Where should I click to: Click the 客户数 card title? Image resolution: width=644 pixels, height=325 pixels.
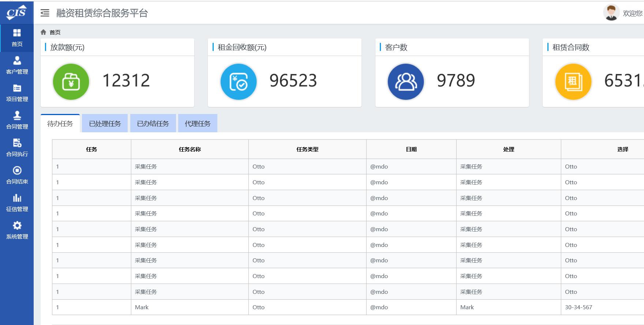click(396, 47)
